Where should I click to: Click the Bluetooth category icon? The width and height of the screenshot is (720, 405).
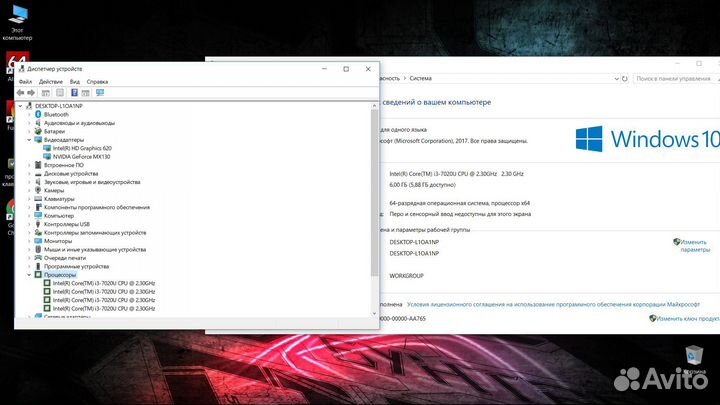pos(38,114)
